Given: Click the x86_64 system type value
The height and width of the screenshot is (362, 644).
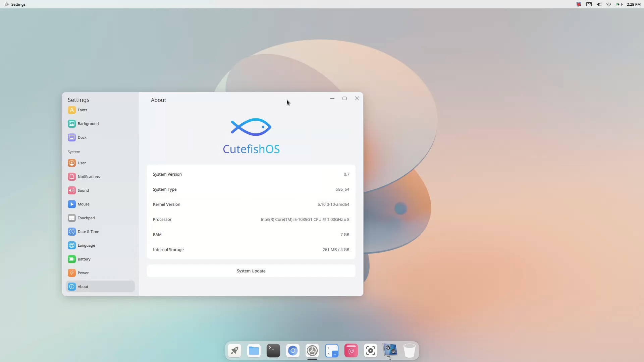Looking at the screenshot, I should (342, 189).
